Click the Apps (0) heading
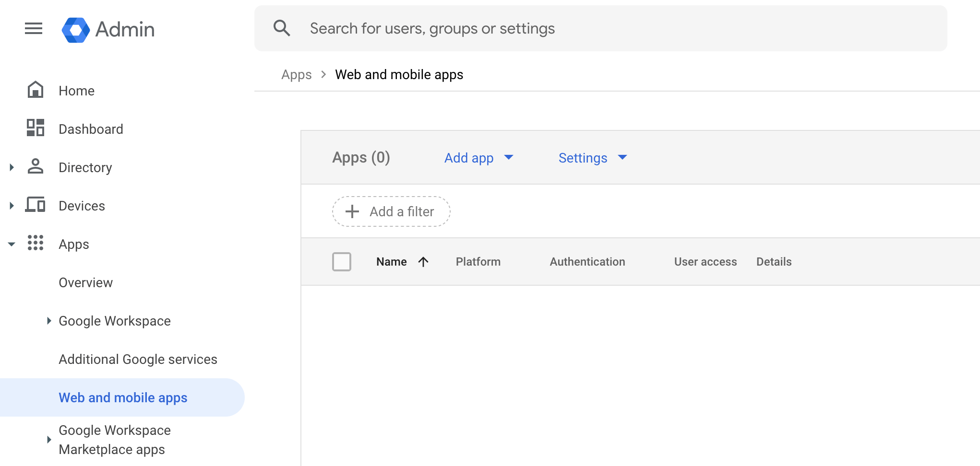 point(361,158)
